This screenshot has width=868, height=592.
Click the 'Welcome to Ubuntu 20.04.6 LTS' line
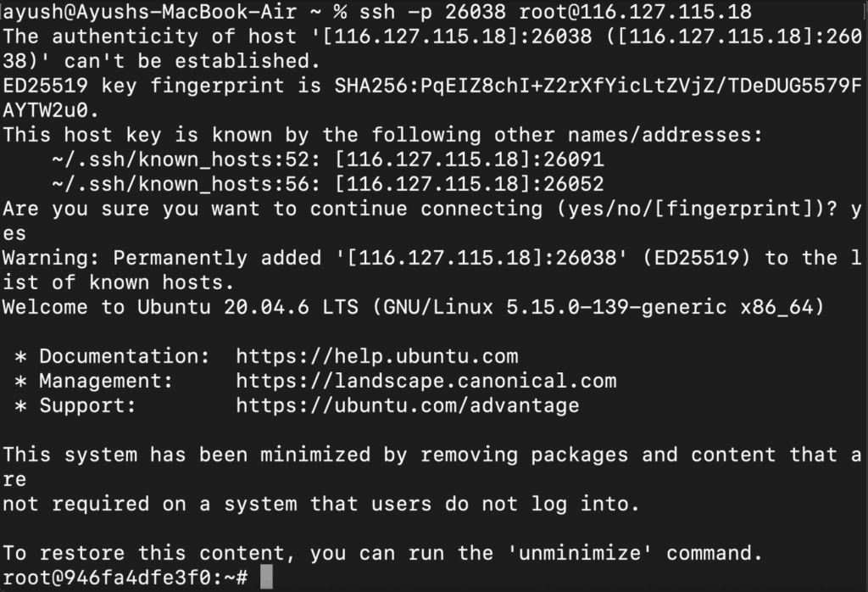pyautogui.click(x=414, y=307)
